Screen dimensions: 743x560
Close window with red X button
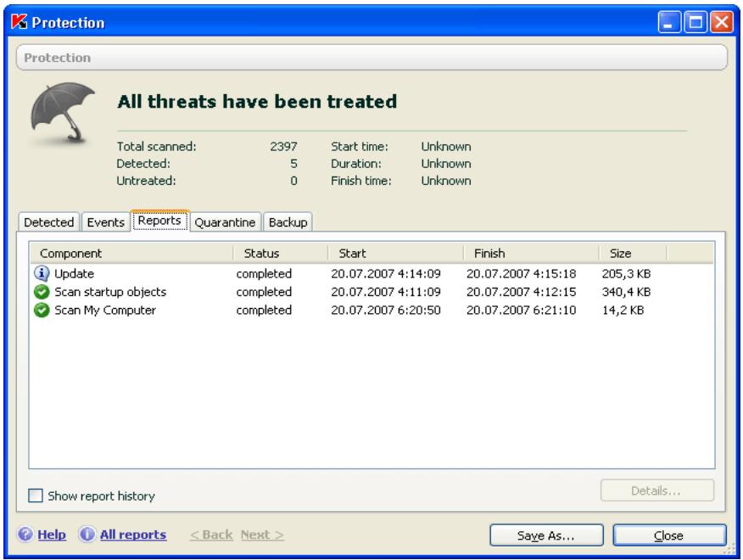click(721, 22)
